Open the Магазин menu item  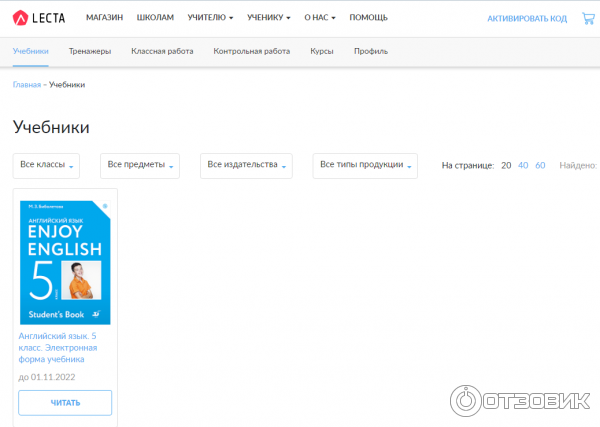(105, 18)
